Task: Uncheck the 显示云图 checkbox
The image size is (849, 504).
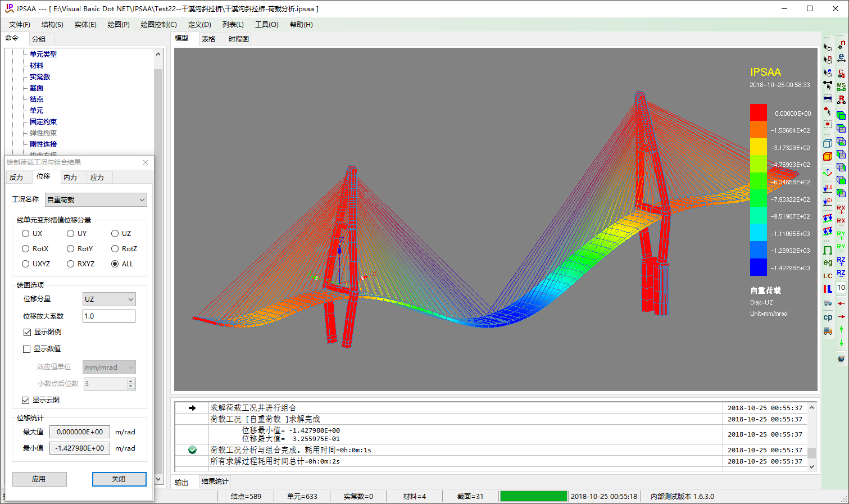Action: coord(26,400)
